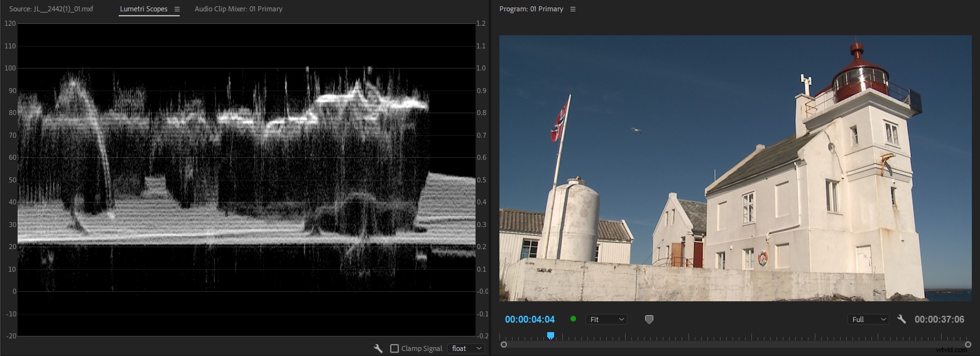Screen dimensions: 980x356
Task: Select the Program: 01 Primary tab
Action: click(x=531, y=9)
